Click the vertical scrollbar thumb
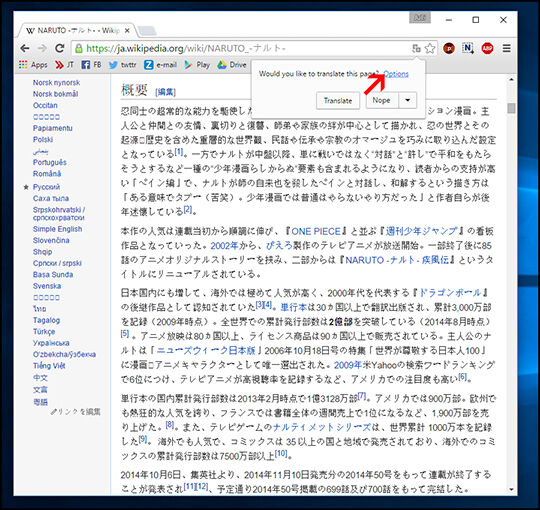The width and height of the screenshot is (540, 510). tap(511, 108)
